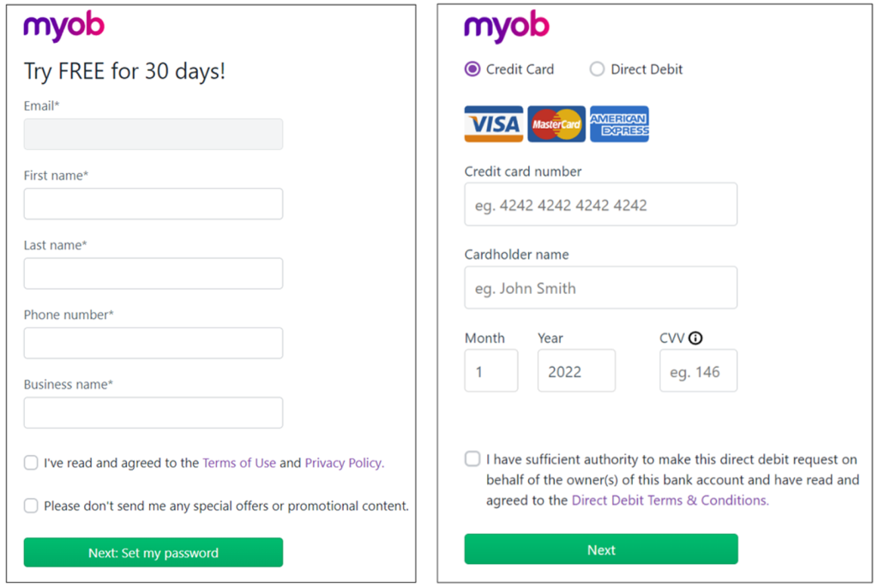The image size is (878, 588).
Task: Tick the Terms of Use agreement checkbox
Action: coord(31,463)
